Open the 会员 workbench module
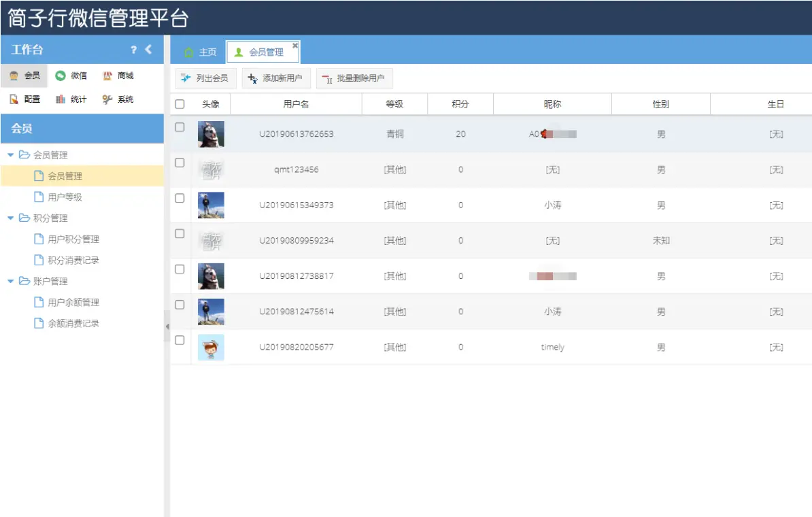This screenshot has width=812, height=517. (24, 76)
